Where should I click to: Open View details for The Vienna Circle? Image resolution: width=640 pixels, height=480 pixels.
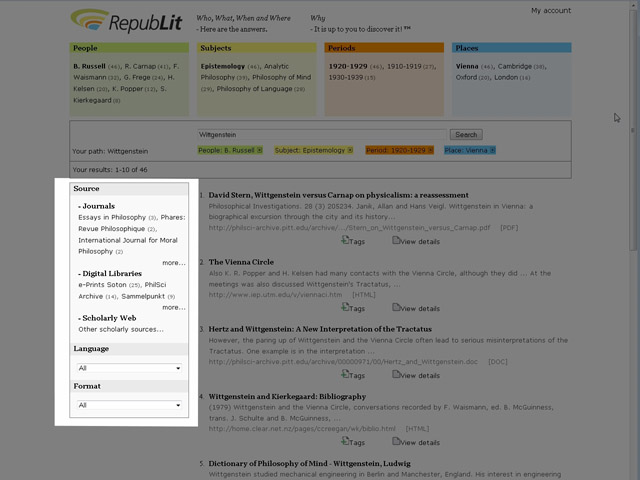coord(396,308)
